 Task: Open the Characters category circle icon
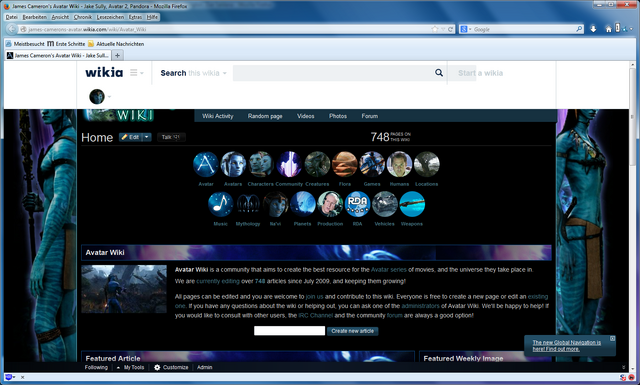click(261, 165)
